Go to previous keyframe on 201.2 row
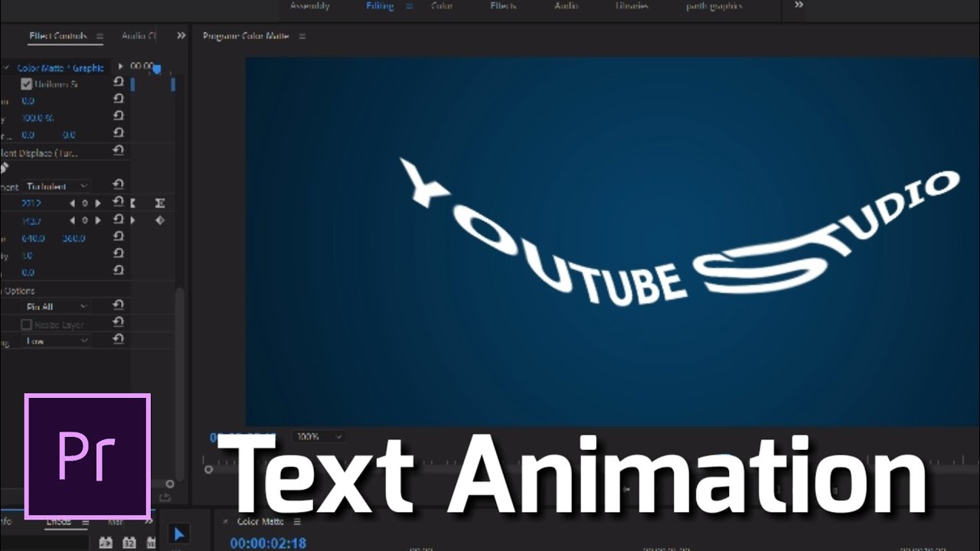Image resolution: width=980 pixels, height=551 pixels. 73,204
